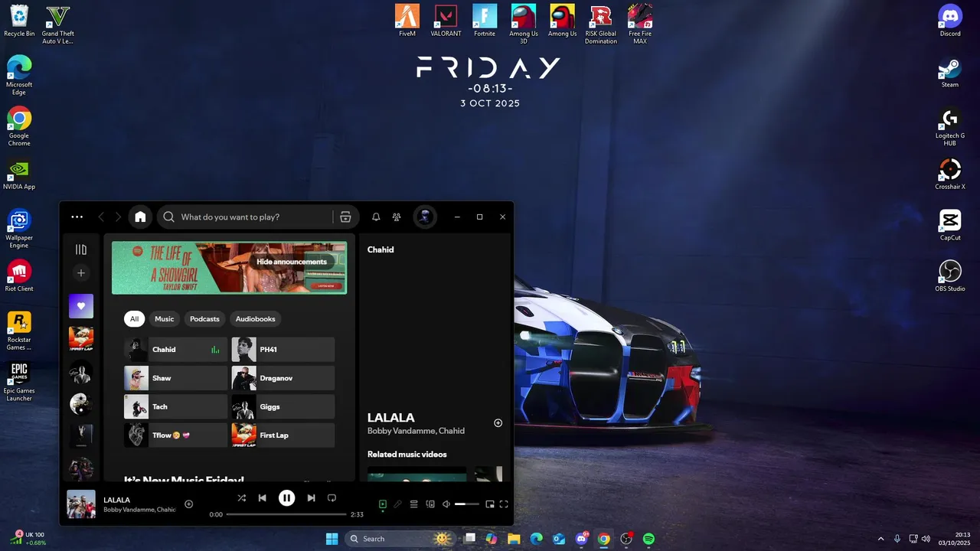Select the Epic Games Launcher icon
Viewport: 980px width, 551px height.
(x=19, y=382)
